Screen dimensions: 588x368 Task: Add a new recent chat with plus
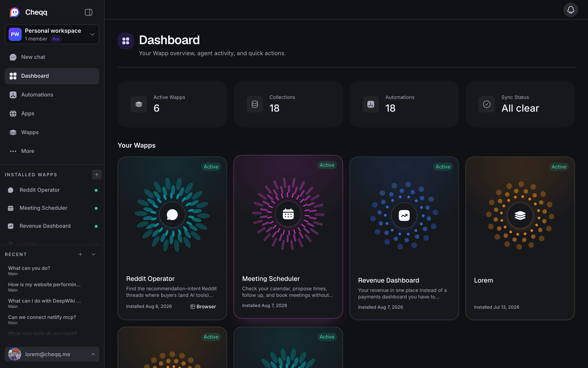pyautogui.click(x=80, y=254)
